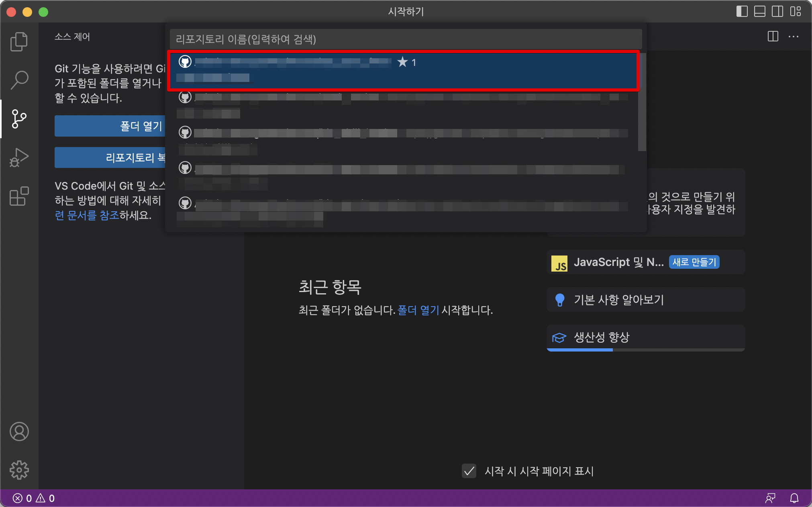Select the Source Control activity icon
Image resolution: width=812 pixels, height=507 pixels.
click(x=19, y=119)
